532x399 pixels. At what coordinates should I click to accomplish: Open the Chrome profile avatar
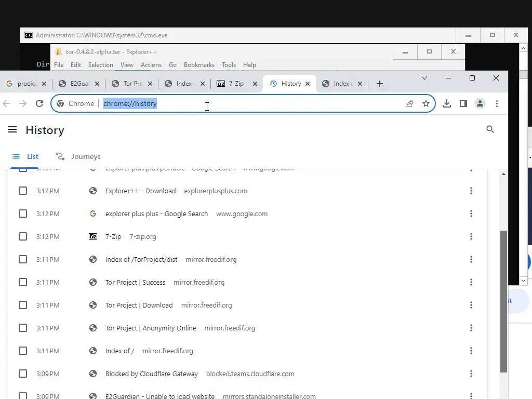[x=480, y=103]
